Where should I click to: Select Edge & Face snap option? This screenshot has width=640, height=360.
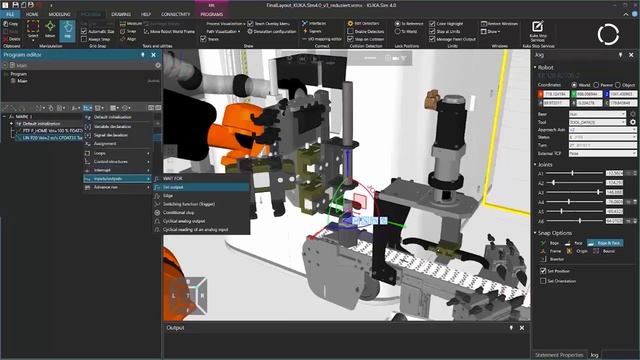(x=605, y=243)
